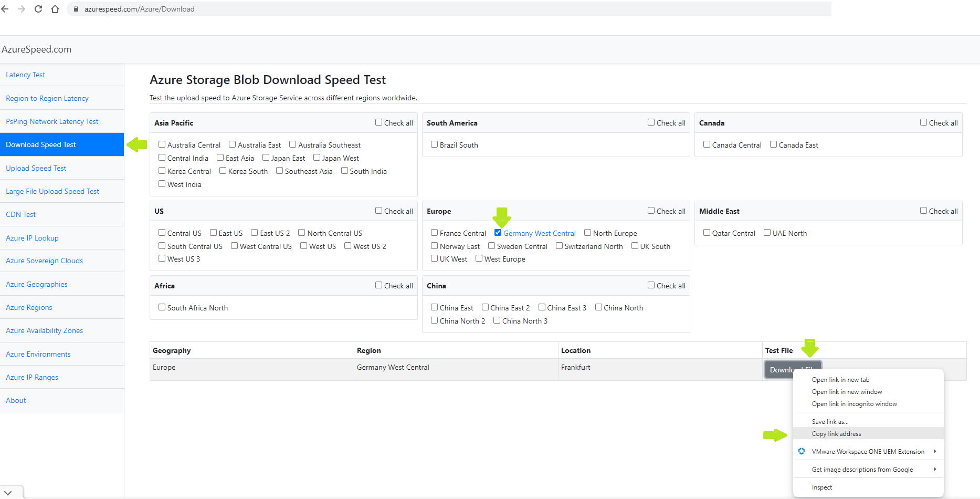The width and height of the screenshot is (980, 499).
Task: Tick the Europe Check all checkbox
Action: (651, 211)
